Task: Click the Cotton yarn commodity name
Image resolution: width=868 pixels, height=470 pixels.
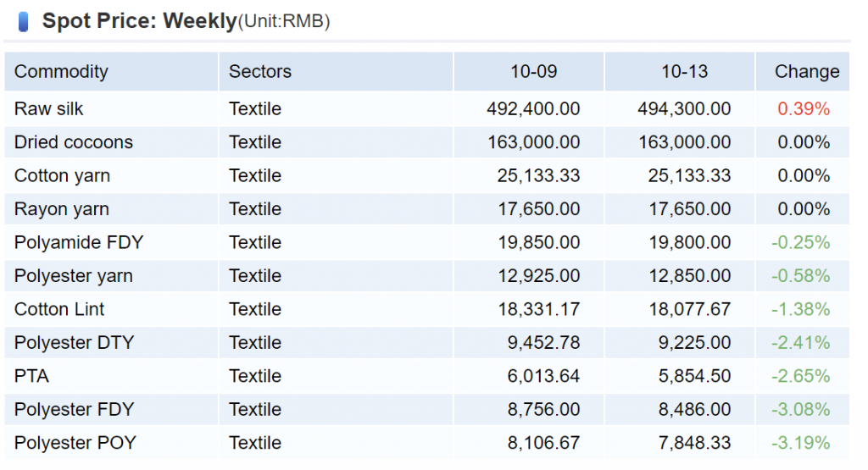Action: click(62, 176)
